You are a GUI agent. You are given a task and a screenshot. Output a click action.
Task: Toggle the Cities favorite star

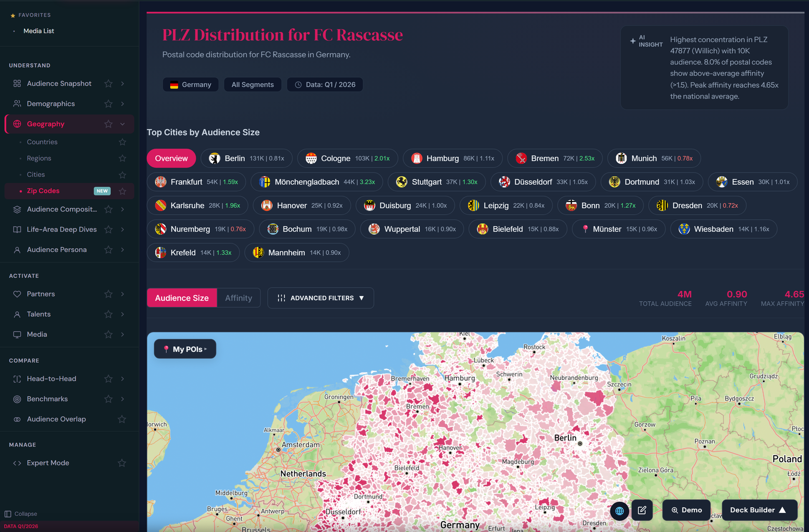(122, 175)
